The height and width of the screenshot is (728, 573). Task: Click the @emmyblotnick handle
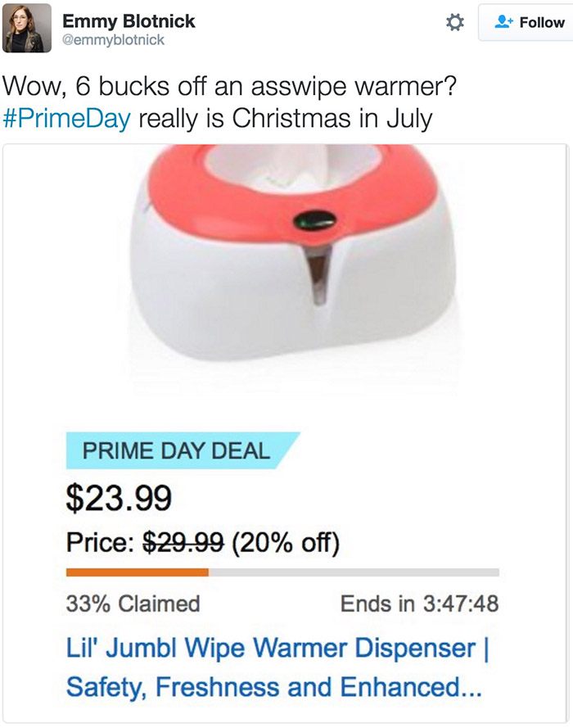coord(113,39)
